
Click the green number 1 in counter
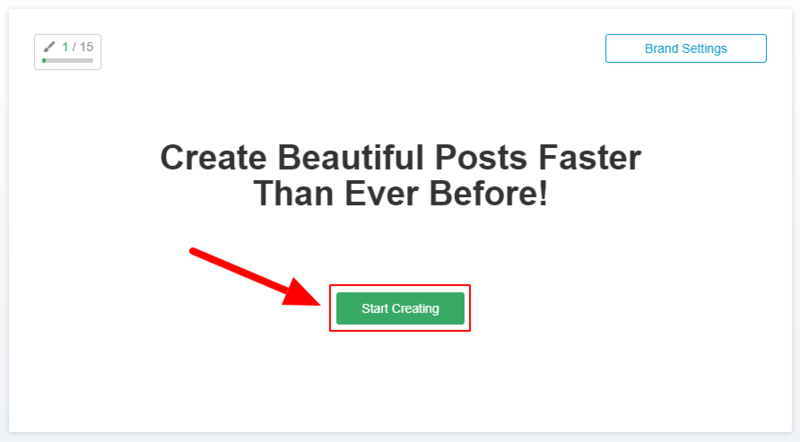(x=65, y=47)
